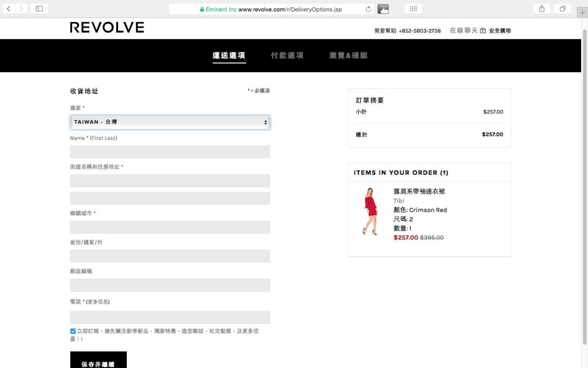Click the 在線聊天 live chat link

[463, 30]
